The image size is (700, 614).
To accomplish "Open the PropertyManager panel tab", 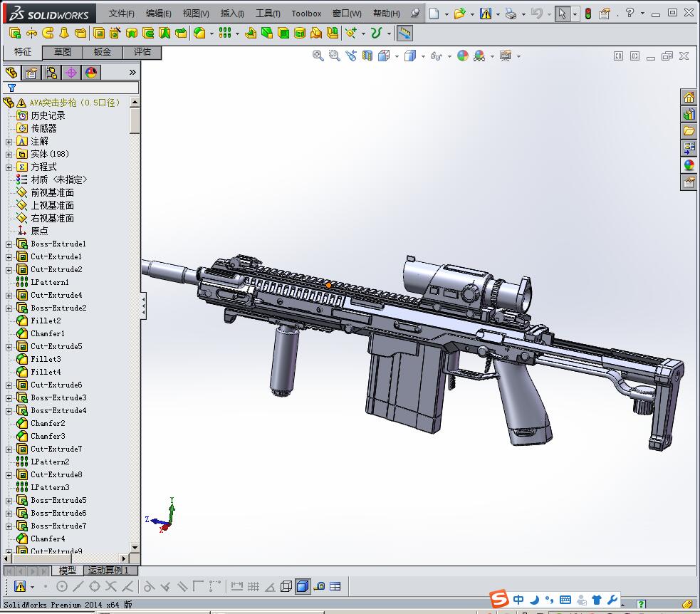I will 31,73.
